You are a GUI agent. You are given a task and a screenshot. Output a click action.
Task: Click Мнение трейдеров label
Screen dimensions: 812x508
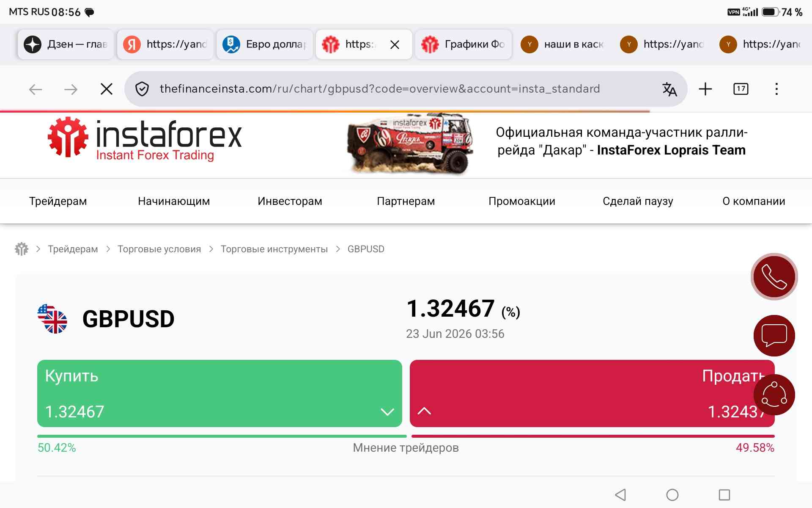pos(406,448)
